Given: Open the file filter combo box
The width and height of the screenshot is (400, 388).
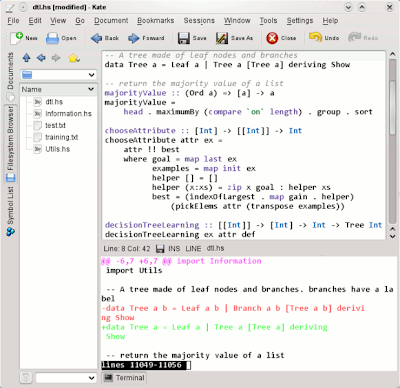Looking at the screenshot, I should click(66, 378).
